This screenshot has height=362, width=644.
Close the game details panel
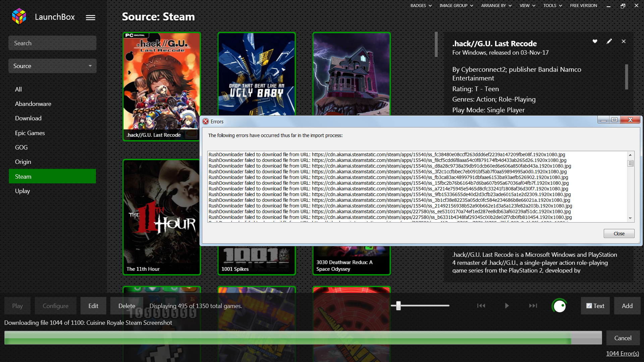point(624,41)
